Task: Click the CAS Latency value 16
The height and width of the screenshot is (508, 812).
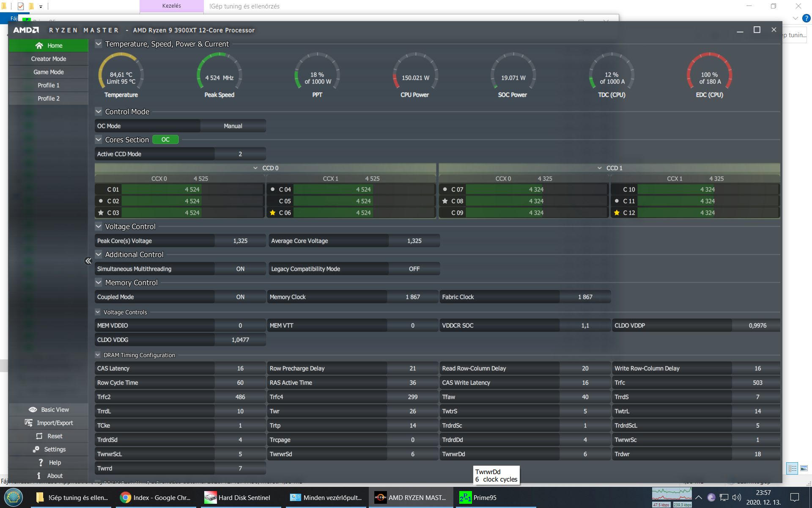Action: [240, 368]
